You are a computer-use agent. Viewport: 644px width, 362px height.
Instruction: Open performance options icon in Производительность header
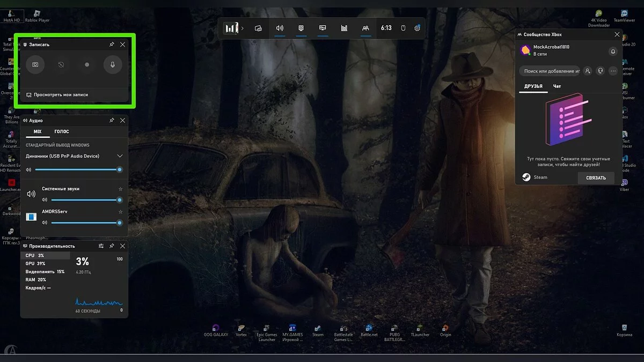coord(101,246)
